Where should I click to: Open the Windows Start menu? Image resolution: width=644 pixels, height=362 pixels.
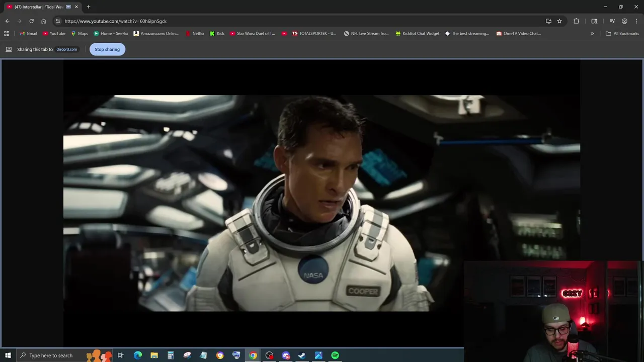[8, 355]
